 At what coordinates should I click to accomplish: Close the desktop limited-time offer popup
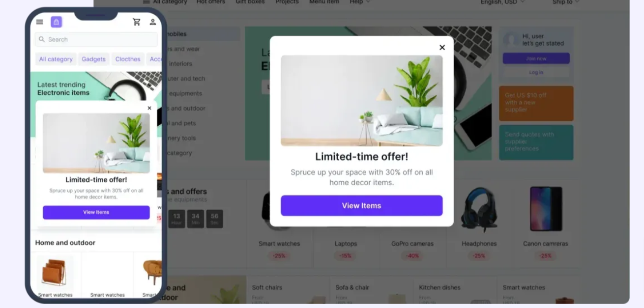click(442, 48)
